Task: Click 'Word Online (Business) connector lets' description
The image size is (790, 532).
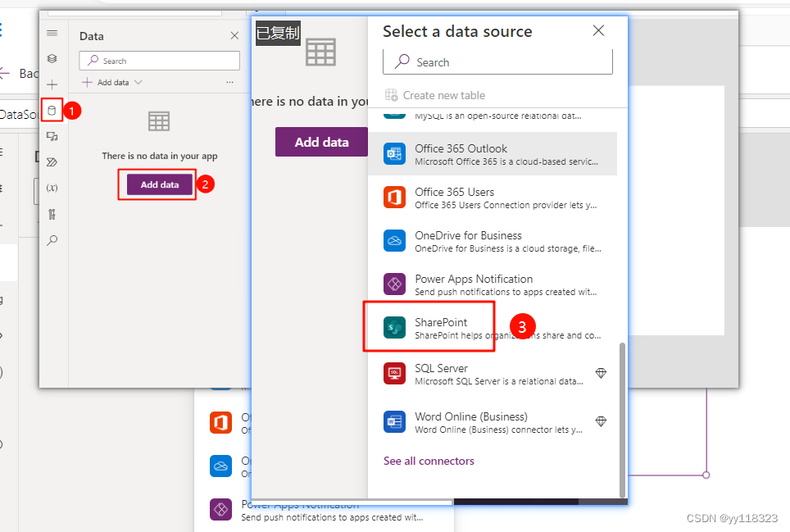Action: [x=498, y=430]
